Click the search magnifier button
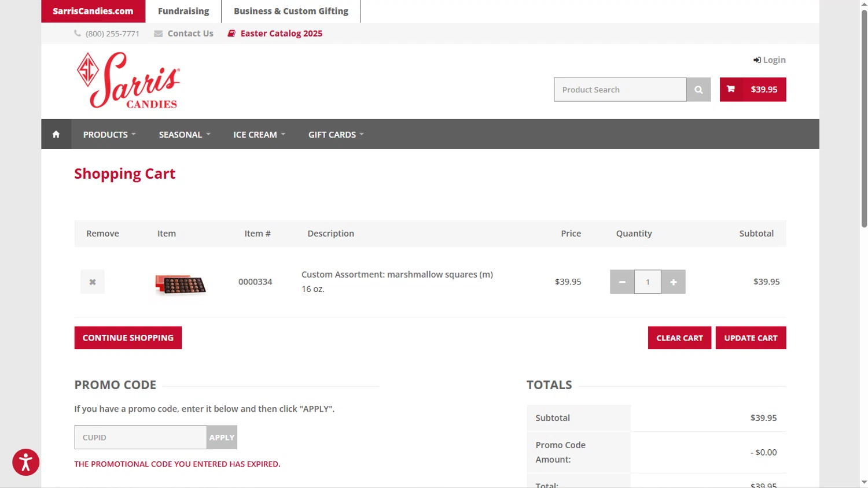Screen dimensions: 868x488 [698, 90]
